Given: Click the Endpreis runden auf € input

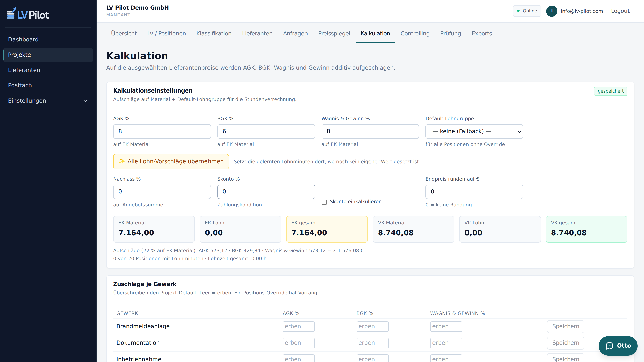Looking at the screenshot, I should pos(474,192).
